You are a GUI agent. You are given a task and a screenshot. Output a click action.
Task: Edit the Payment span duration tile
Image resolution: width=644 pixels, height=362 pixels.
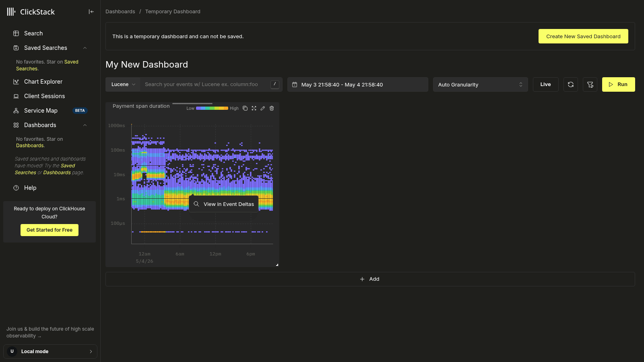coord(263,108)
